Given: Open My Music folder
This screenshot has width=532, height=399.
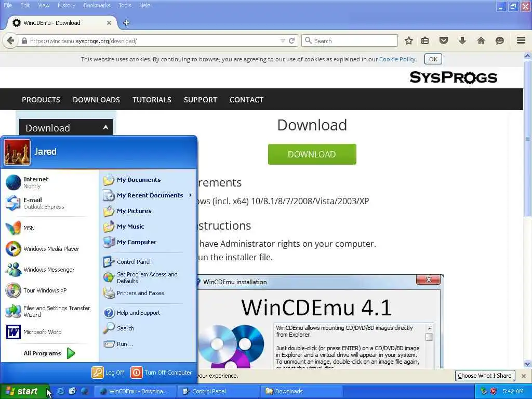Looking at the screenshot, I should coord(148,227).
